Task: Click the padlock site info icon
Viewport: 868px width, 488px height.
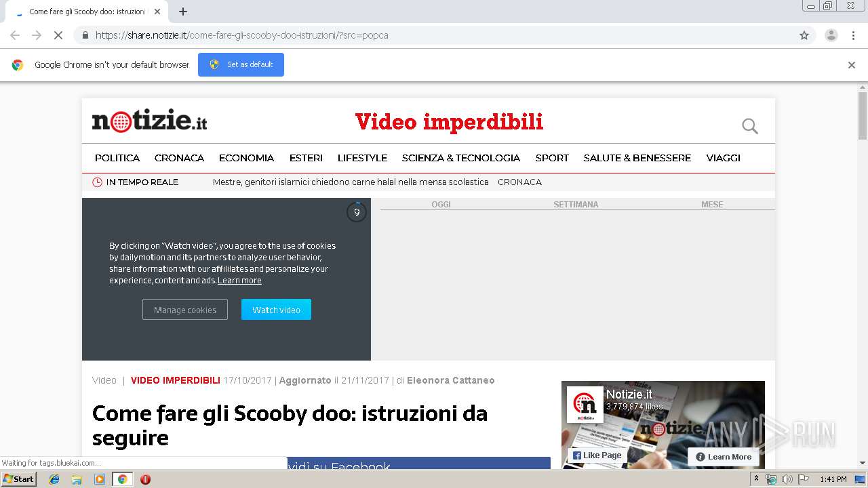Action: point(85,35)
